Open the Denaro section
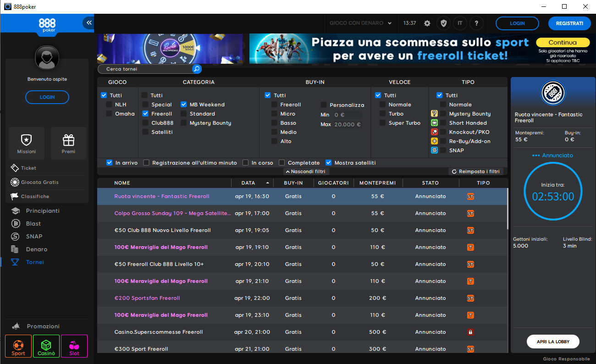Viewport: 596px width, 364px height. tap(37, 249)
